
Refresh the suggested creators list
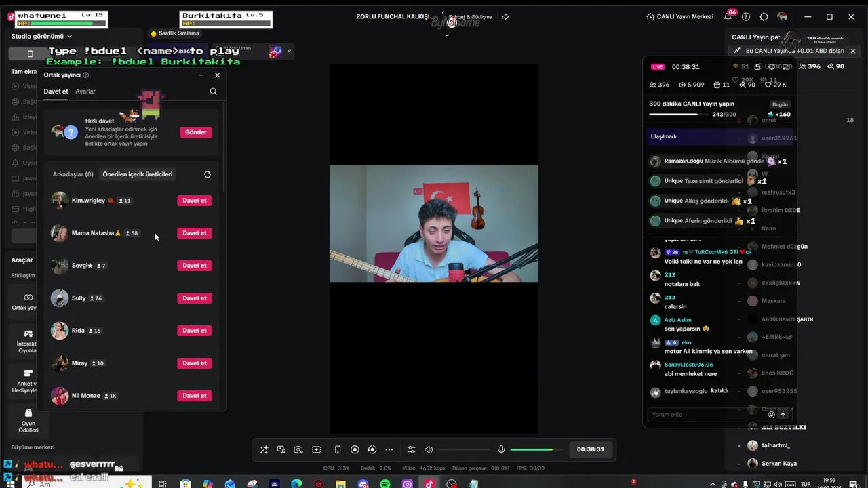tap(208, 174)
